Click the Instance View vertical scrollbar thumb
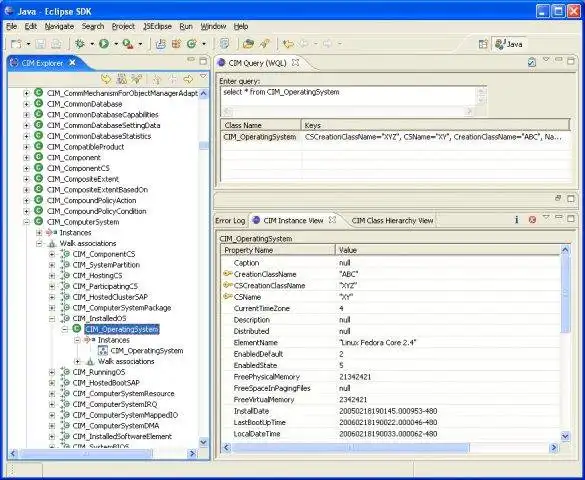This screenshot has width=585, height=480. point(565,294)
